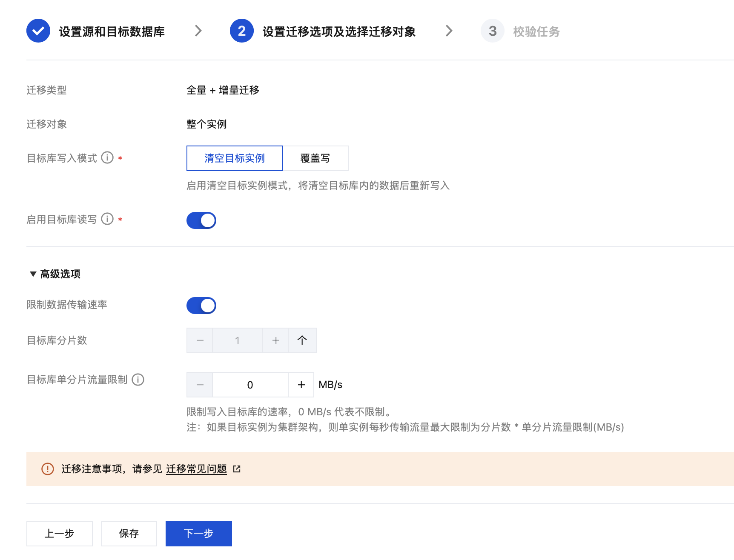Screen dimensions: 734x560
Task: Toggle the 启用目标库读写 switch
Action: coord(201,220)
